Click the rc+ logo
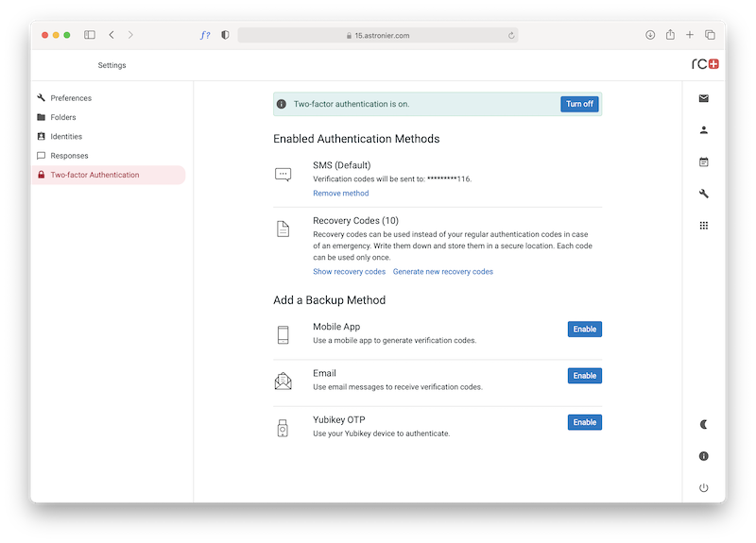 pos(705,64)
